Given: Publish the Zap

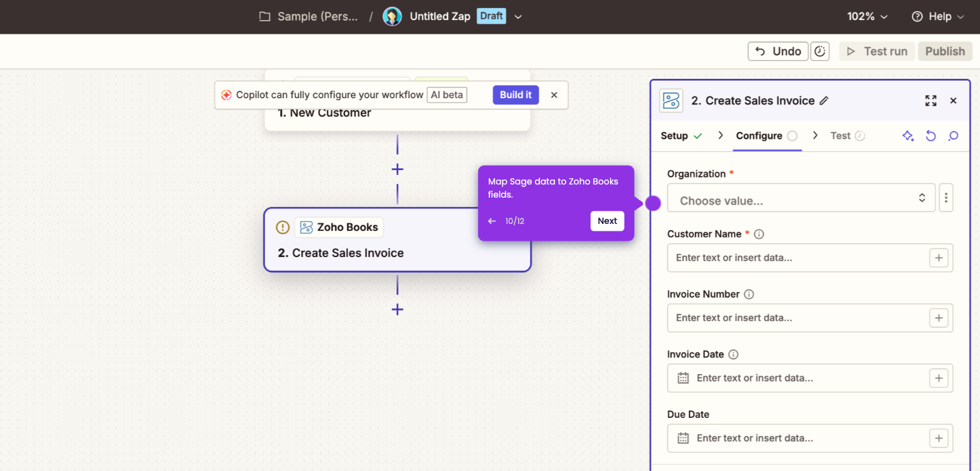Looking at the screenshot, I should 945,51.
